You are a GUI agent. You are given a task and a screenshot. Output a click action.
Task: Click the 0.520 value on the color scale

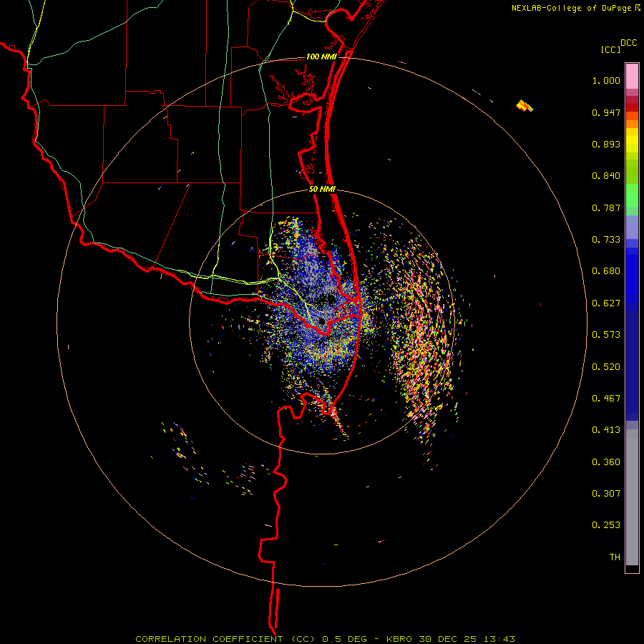point(606,366)
